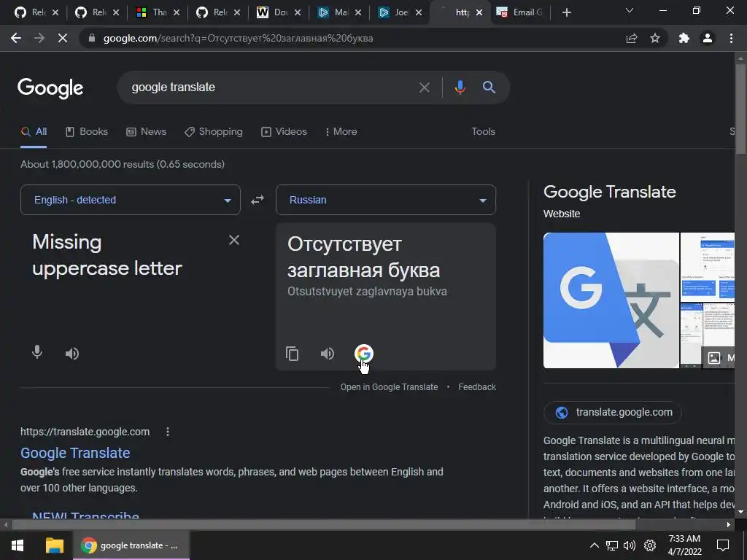Switch to the Email G browser tab

(x=519, y=12)
